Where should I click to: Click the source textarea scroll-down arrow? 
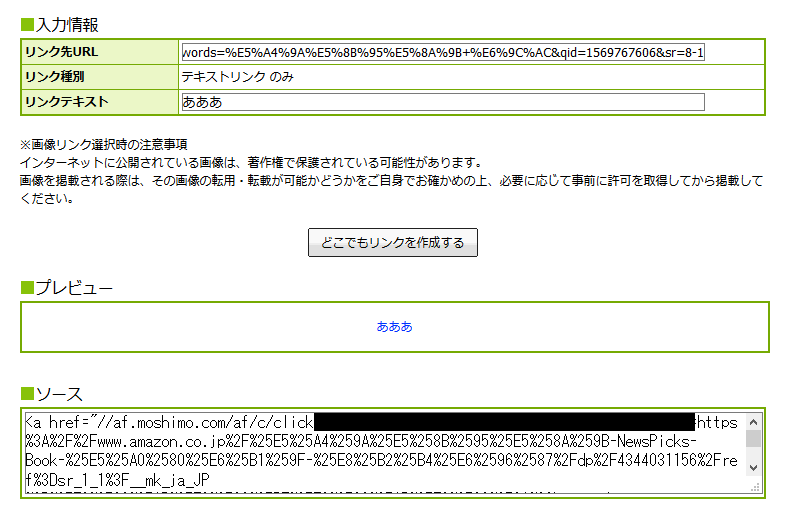point(754,468)
